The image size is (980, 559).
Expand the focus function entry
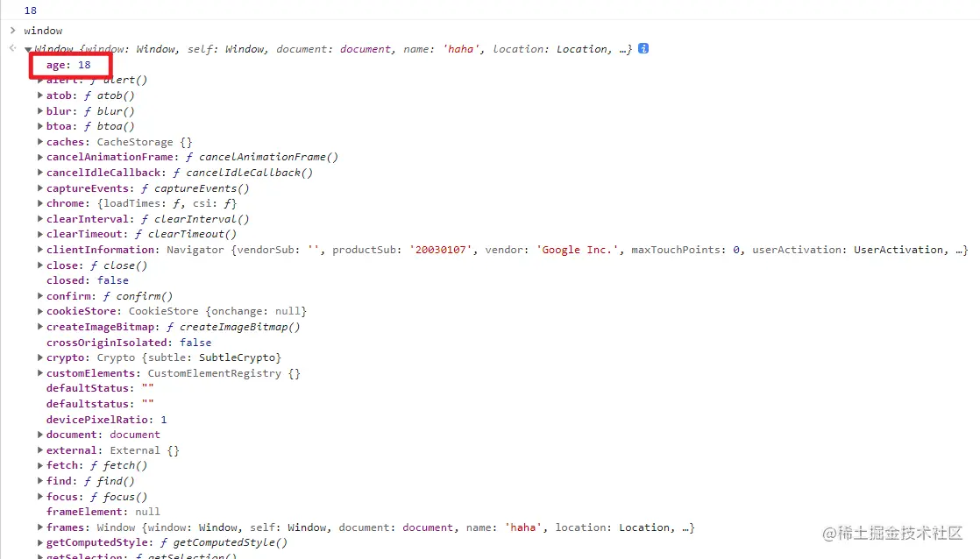[x=40, y=497]
